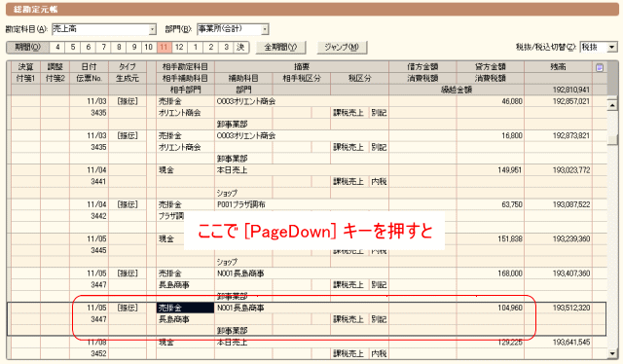This screenshot has width=623, height=364.
Task: Click the ジャンプ(M) button
Action: coord(342,48)
